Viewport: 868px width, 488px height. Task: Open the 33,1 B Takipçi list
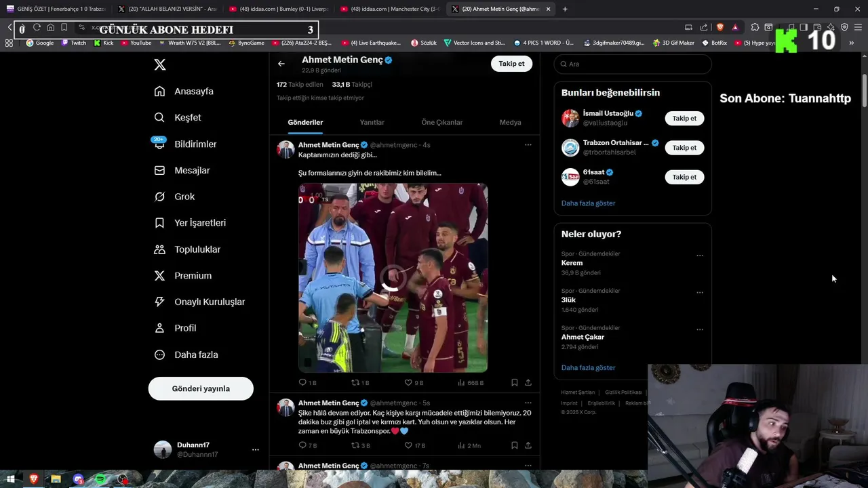pos(352,85)
